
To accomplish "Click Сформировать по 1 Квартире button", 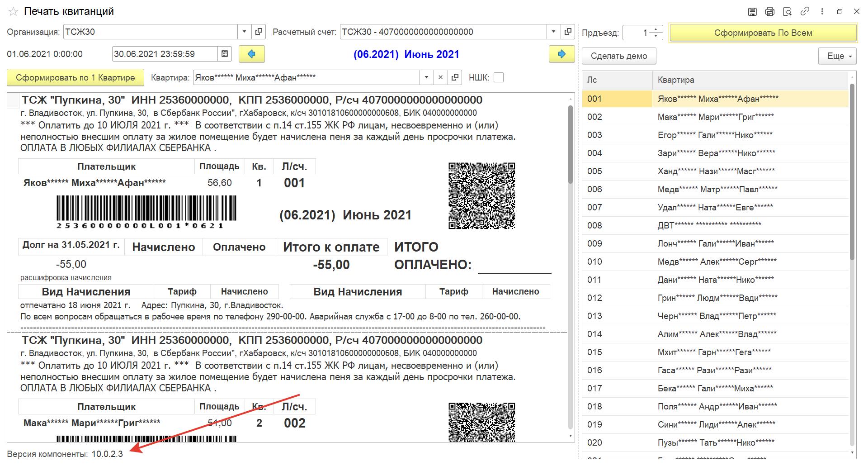I will 75,77.
